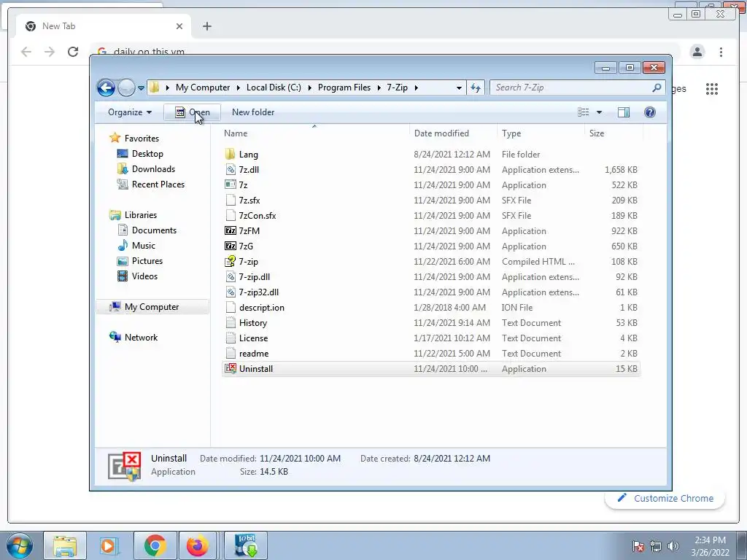This screenshot has height=560, width=747.
Task: Change the view using the view icon
Action: [583, 112]
